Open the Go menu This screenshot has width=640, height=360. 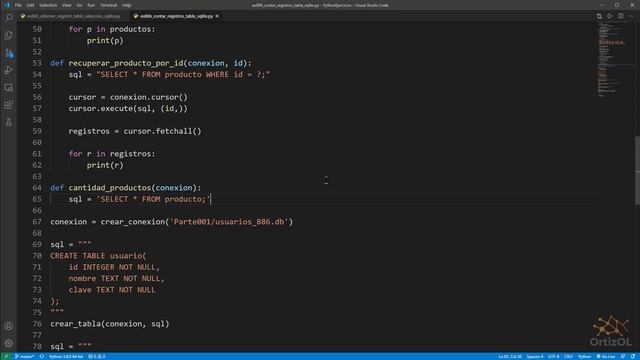[79, 5]
